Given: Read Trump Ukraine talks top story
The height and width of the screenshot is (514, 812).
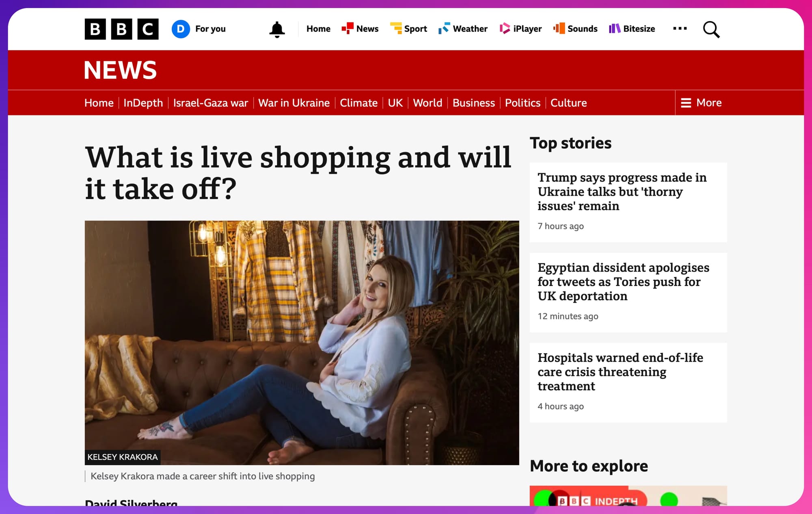Looking at the screenshot, I should click(622, 192).
